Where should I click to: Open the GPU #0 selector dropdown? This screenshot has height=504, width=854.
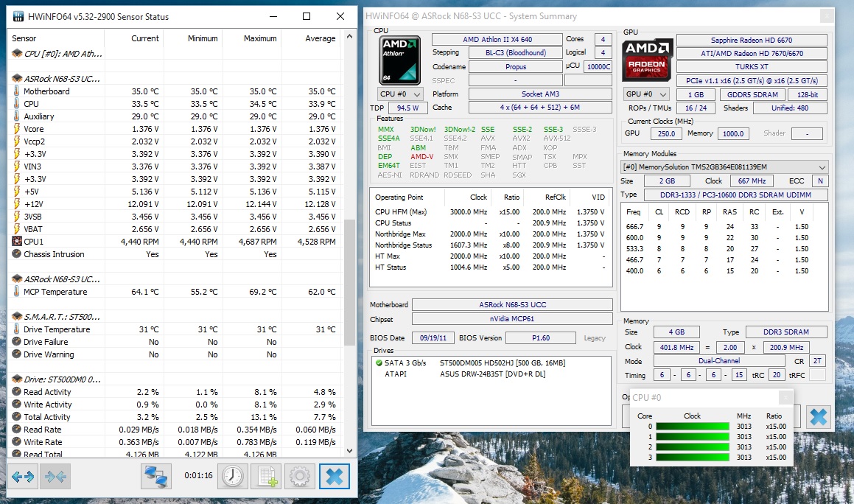(x=646, y=94)
